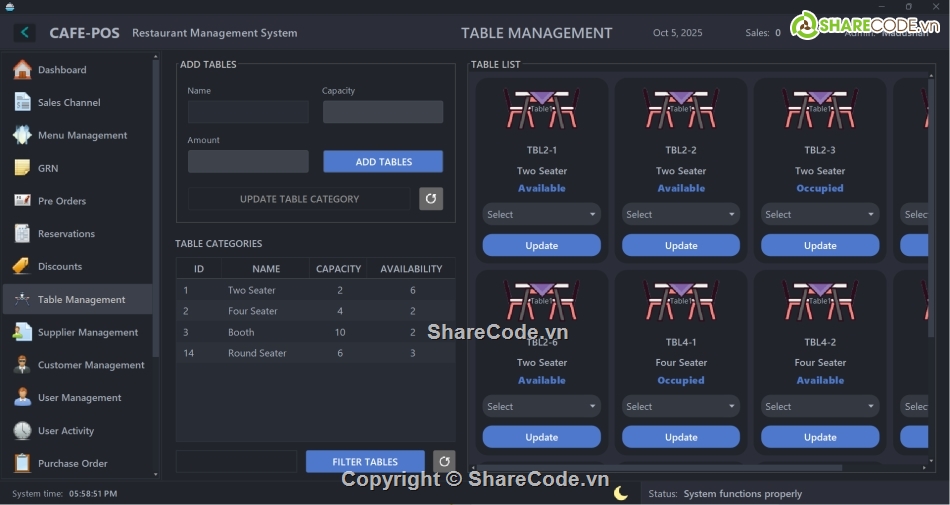Click the Menu Management sidebar icon

click(22, 135)
